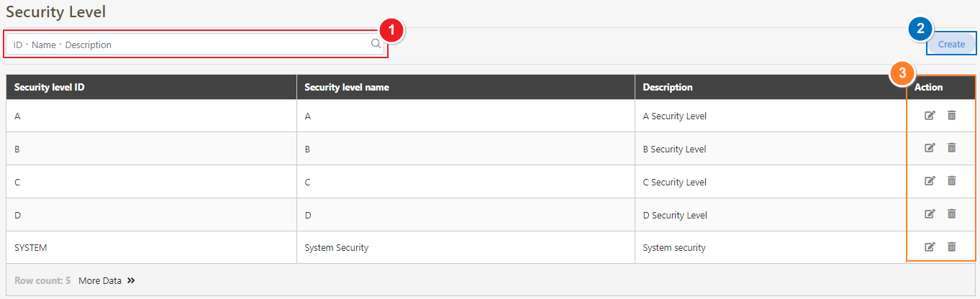This screenshot has width=980, height=299.
Task: Delete security level C row
Action: point(951,181)
